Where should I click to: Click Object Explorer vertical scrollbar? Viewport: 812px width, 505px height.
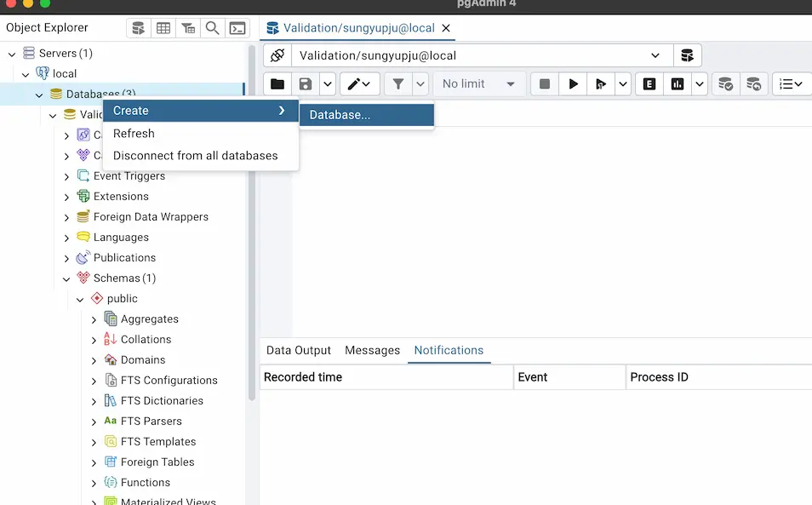click(x=252, y=223)
